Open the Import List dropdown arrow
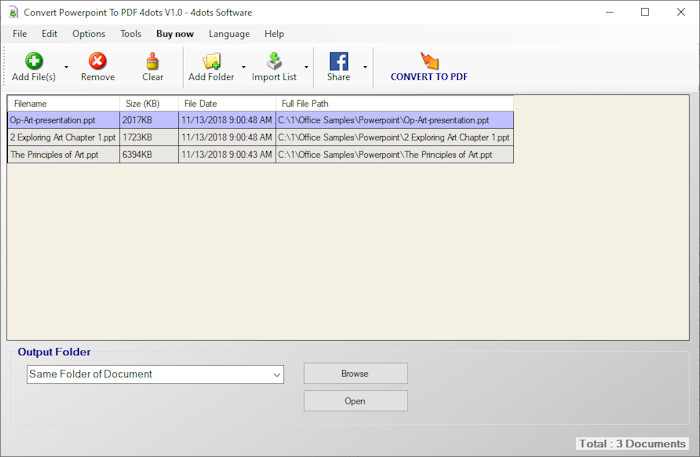 306,67
